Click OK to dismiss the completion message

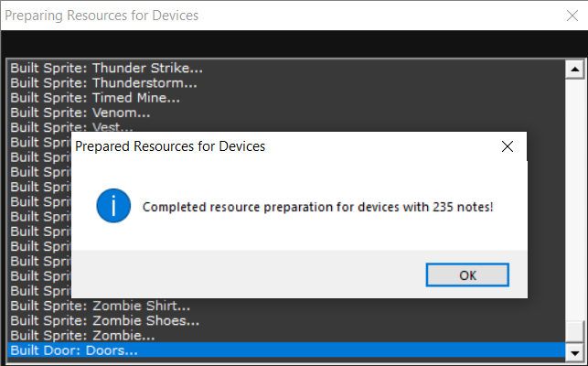[467, 274]
